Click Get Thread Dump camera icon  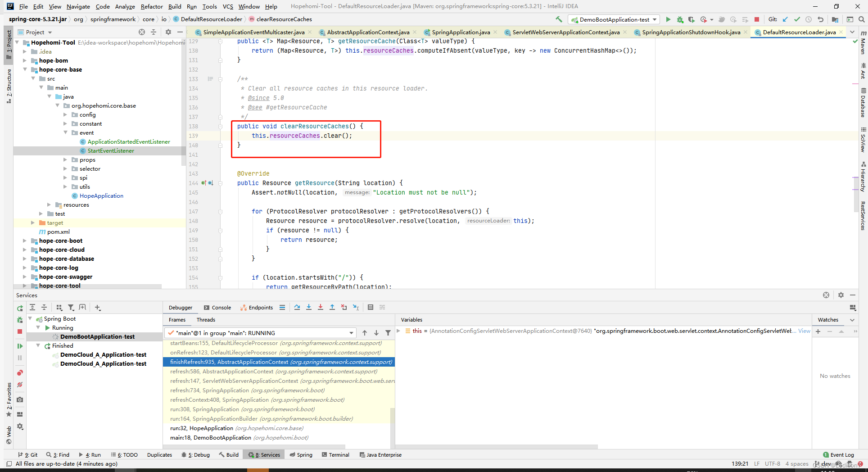[x=20, y=399]
